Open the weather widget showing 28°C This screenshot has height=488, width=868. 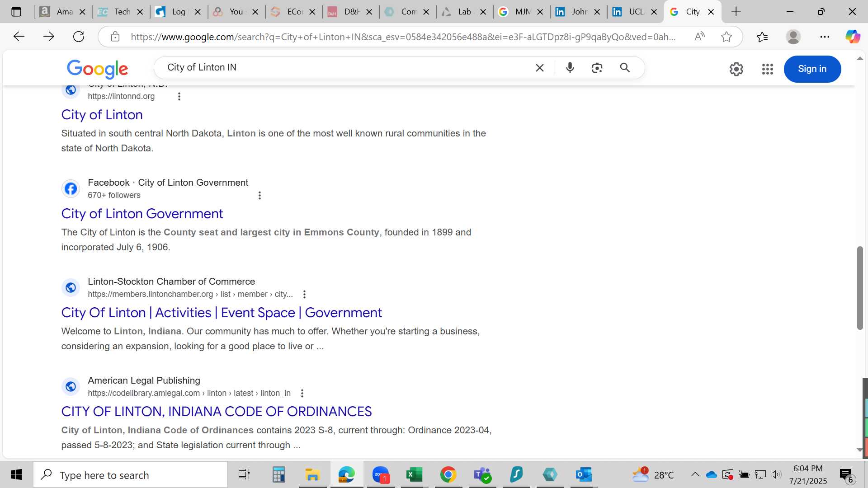point(653,475)
